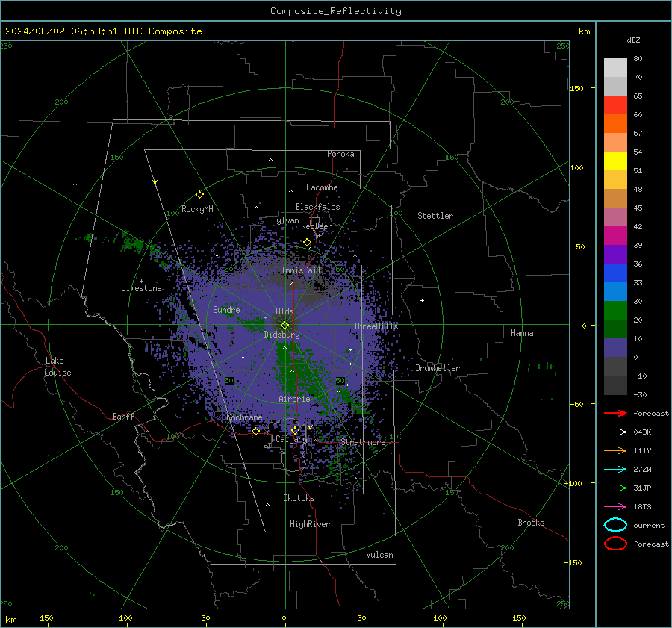Click the dBZ legend heading
The height and width of the screenshot is (628, 672).
[x=633, y=40]
